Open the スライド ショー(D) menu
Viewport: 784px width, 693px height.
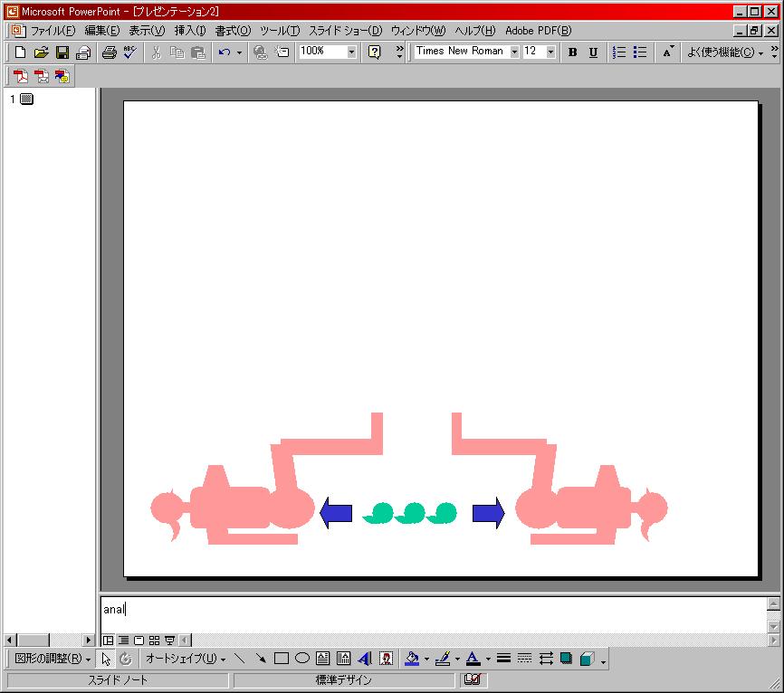pos(345,31)
